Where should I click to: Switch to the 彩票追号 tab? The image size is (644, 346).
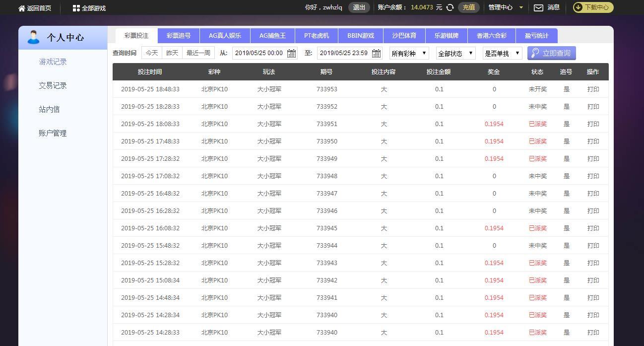179,36
